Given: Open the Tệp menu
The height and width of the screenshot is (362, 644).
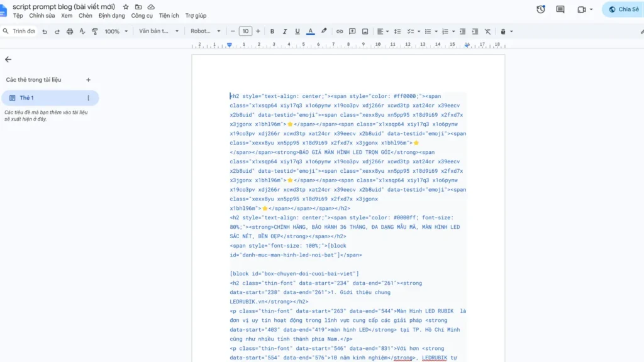Looking at the screenshot, I should tap(18, 16).
